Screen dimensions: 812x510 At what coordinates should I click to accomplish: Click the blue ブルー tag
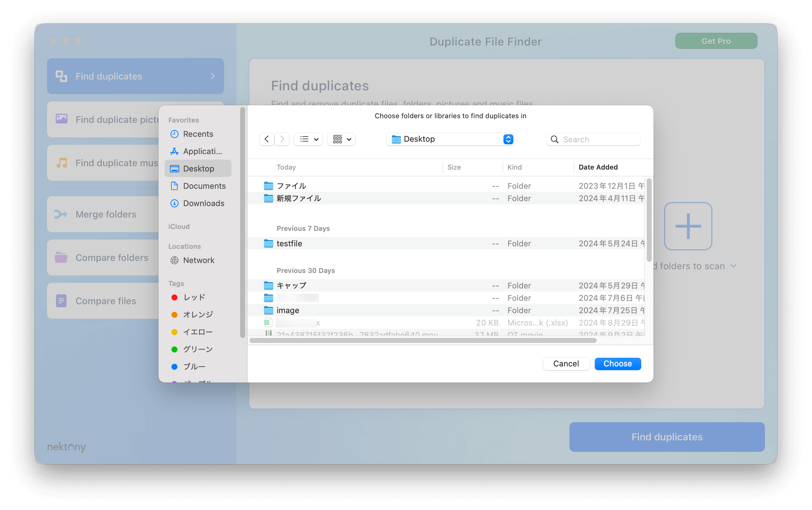pyautogui.click(x=198, y=366)
